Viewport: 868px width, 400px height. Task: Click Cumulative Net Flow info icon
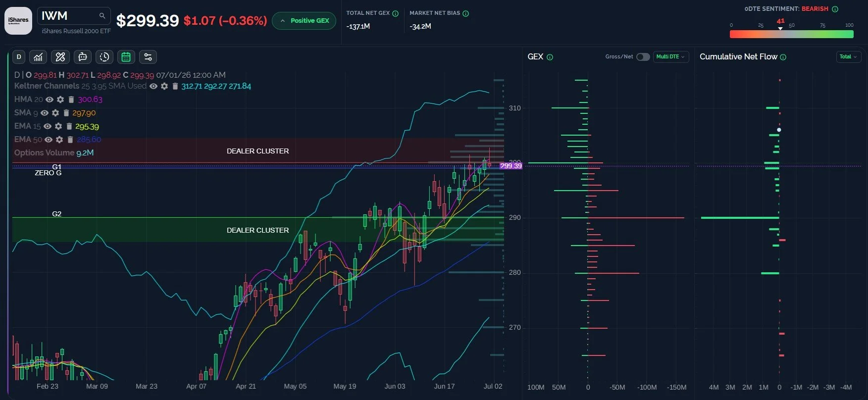[783, 57]
